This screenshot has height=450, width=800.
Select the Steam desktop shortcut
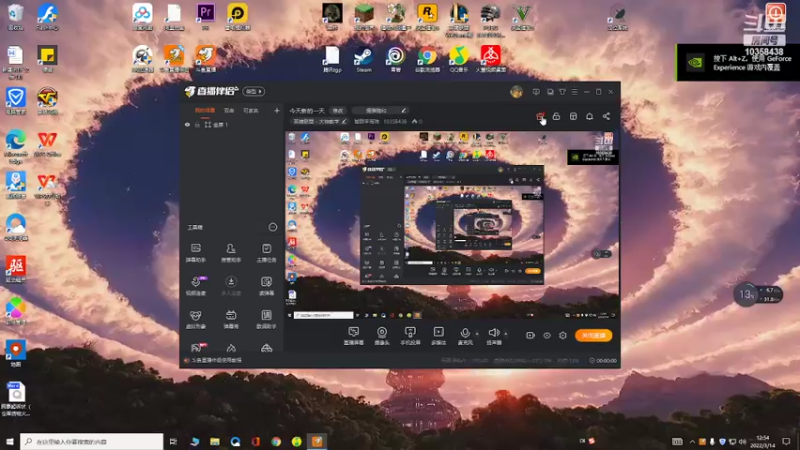click(364, 59)
